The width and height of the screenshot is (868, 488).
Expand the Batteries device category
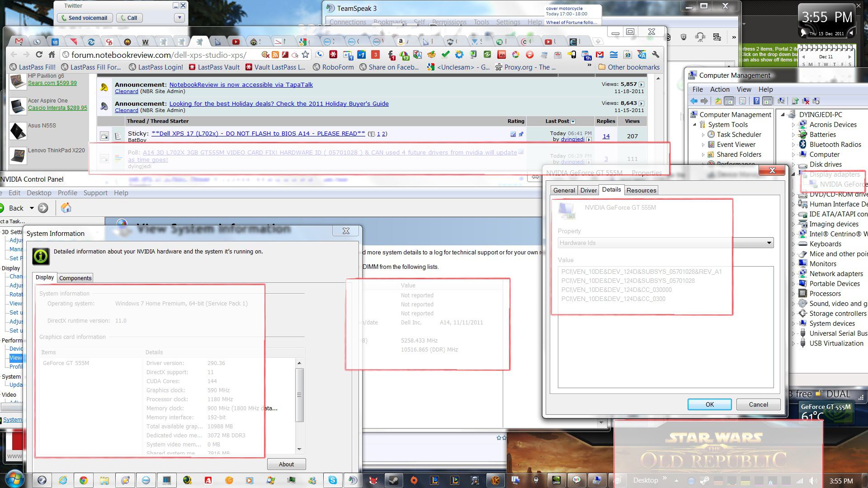[793, 135]
